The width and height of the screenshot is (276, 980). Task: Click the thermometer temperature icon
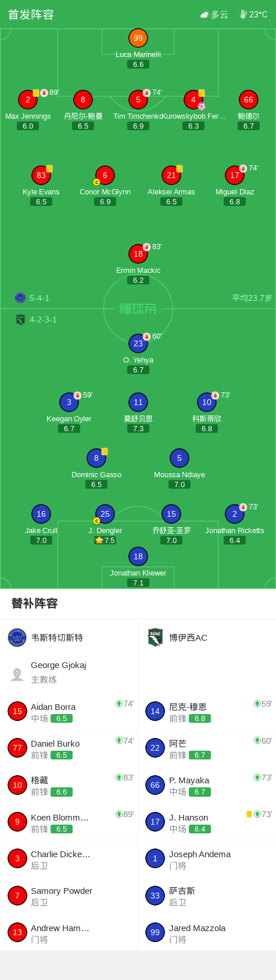coord(243,15)
